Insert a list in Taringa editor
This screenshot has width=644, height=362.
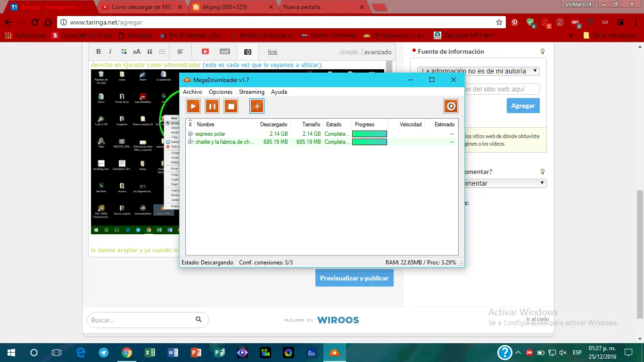pyautogui.click(x=162, y=52)
